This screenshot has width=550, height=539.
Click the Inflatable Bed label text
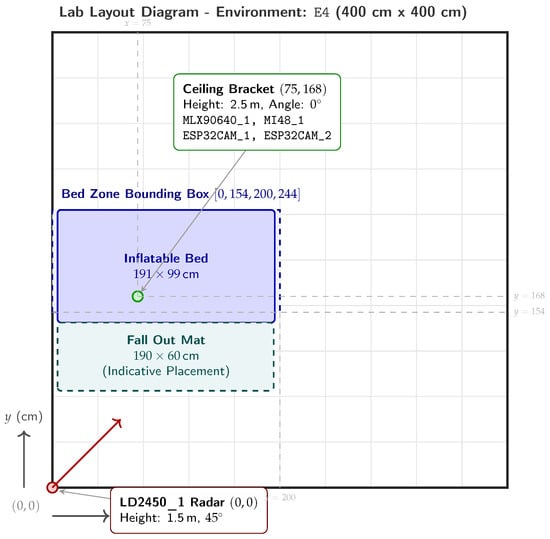(x=166, y=258)
